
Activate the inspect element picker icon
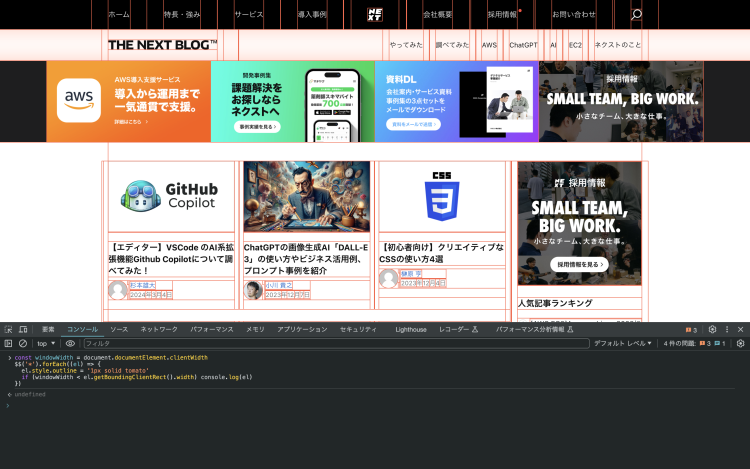pos(8,329)
